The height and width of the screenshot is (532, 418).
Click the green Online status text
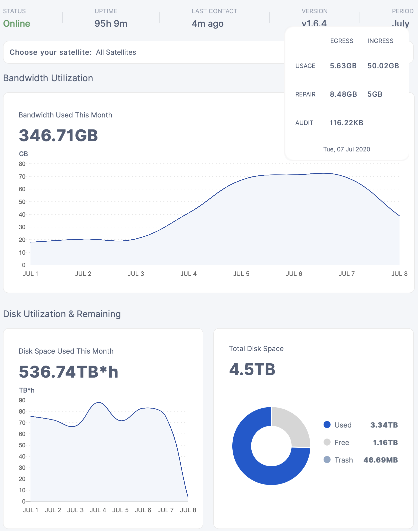pyautogui.click(x=16, y=23)
